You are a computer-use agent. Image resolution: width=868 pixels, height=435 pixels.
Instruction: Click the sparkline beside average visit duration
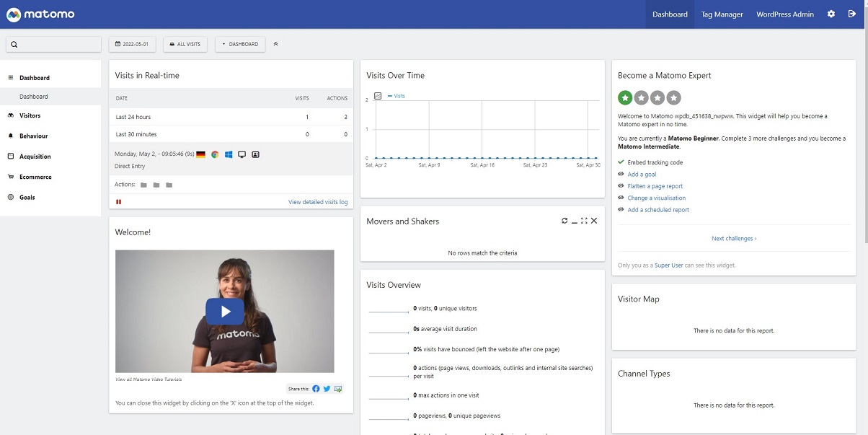click(389, 331)
